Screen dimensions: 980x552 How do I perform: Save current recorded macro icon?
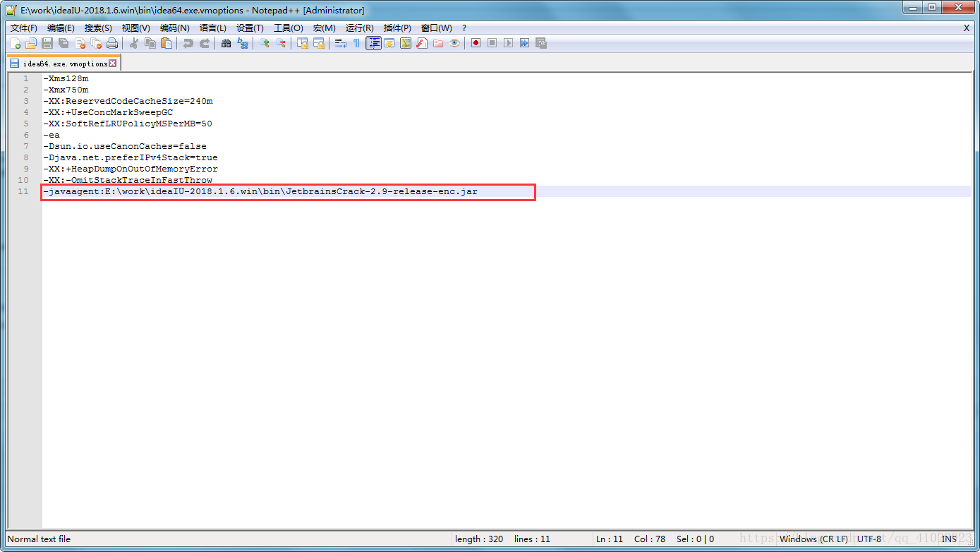pos(540,43)
